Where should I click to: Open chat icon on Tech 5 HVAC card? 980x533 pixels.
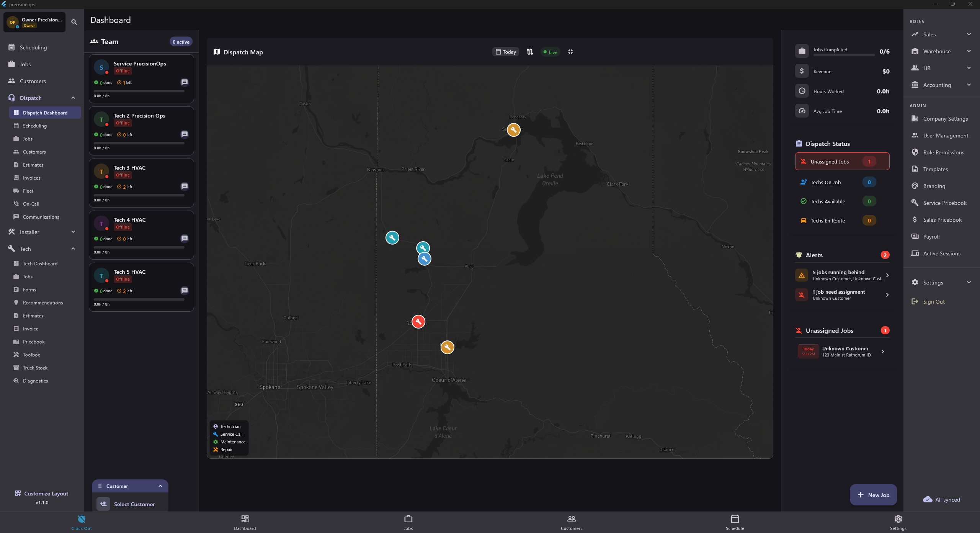pos(185,291)
